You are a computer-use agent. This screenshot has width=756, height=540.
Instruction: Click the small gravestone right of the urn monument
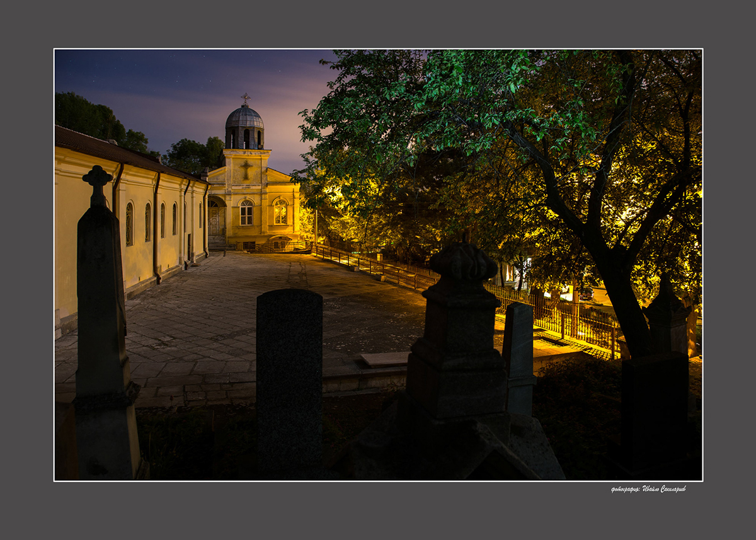[518, 356]
